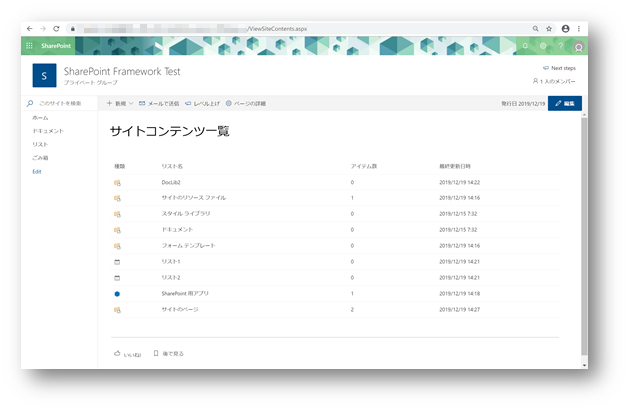Click the フォーム テンプレート list name
The height and width of the screenshot is (411, 630).
[188, 245]
